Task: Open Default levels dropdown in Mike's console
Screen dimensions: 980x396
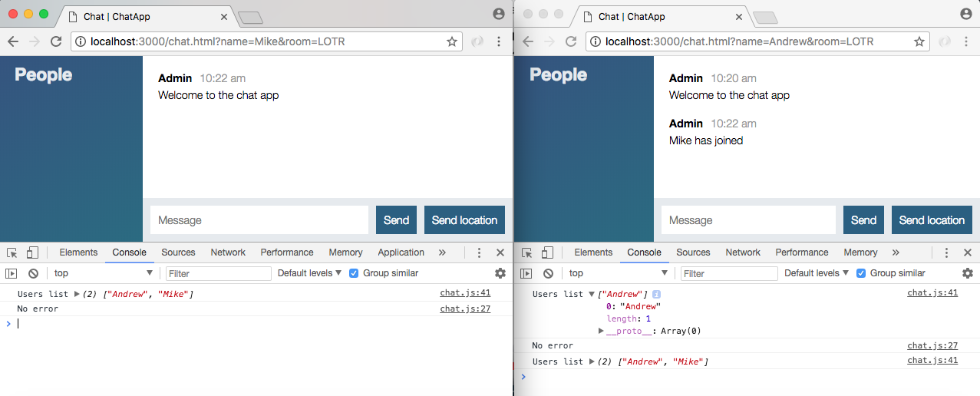Action: pos(309,273)
